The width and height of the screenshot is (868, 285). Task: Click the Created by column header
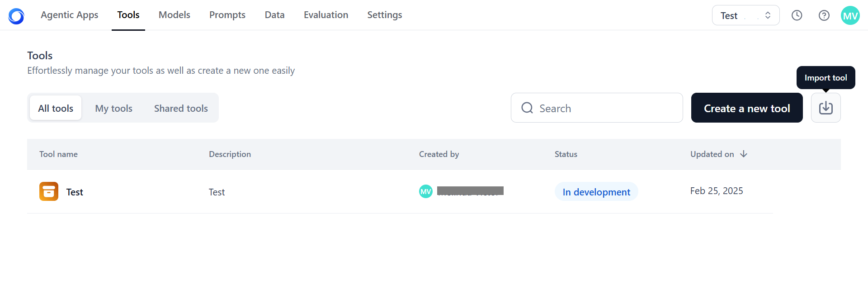point(439,154)
